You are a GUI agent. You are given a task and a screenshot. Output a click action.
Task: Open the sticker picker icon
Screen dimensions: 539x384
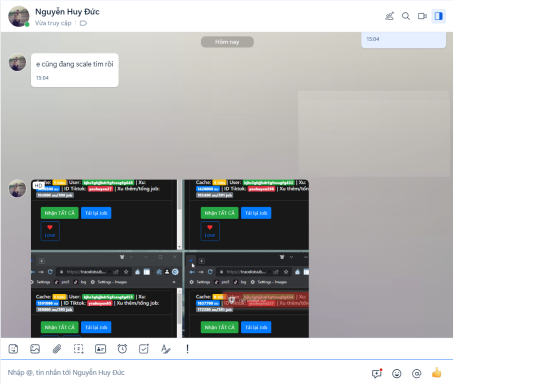13,349
